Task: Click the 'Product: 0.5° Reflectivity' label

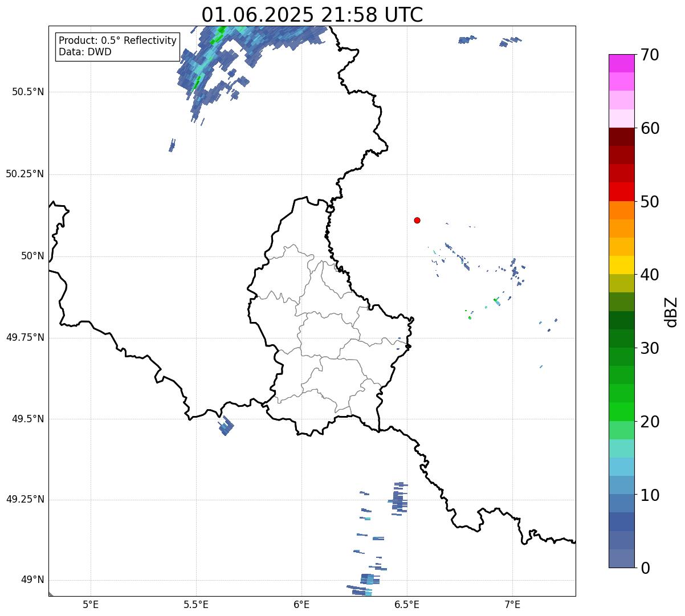Action: click(x=117, y=41)
